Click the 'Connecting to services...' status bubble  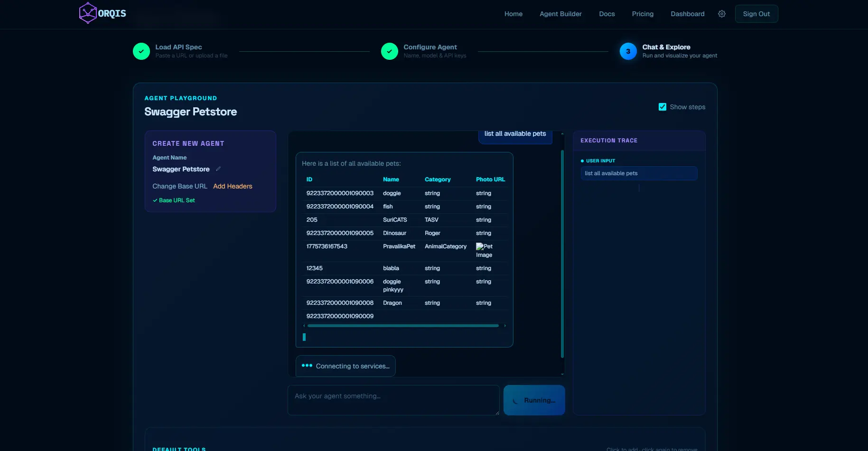tap(345, 366)
